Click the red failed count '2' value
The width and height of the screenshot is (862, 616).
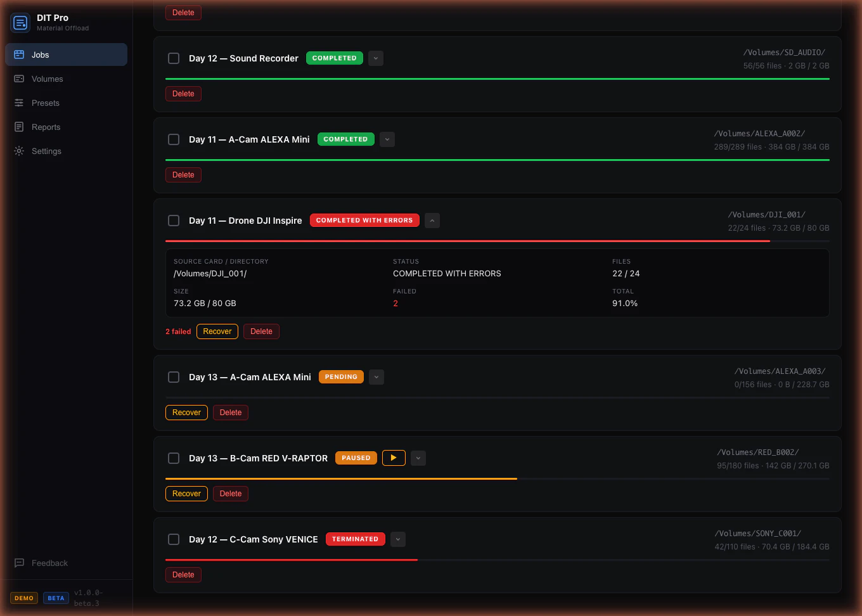point(396,304)
